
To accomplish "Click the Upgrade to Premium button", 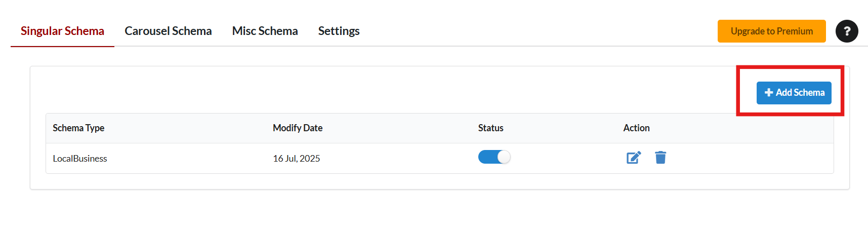I will point(771,31).
